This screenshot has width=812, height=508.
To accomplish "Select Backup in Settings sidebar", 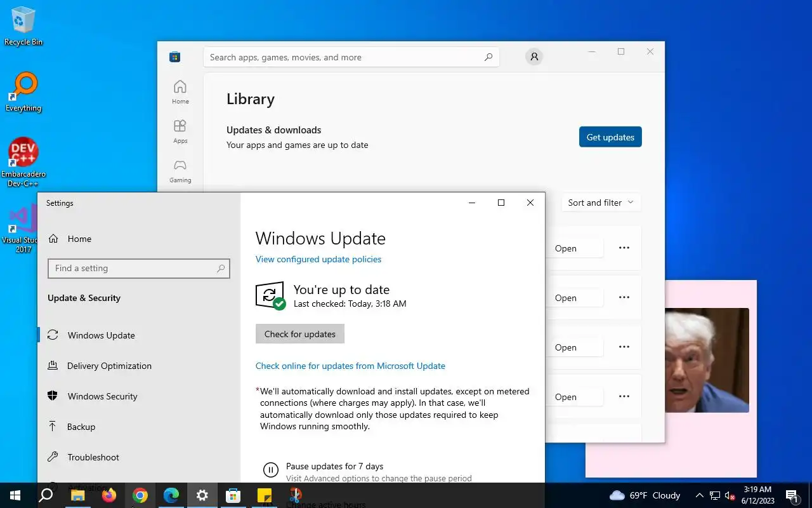I will point(138,427).
